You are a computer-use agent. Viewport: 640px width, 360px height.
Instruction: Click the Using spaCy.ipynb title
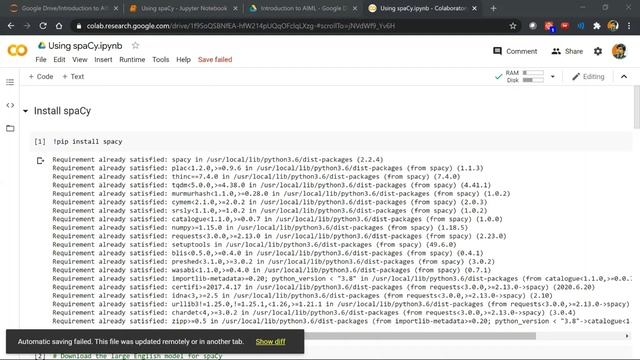[x=85, y=45]
